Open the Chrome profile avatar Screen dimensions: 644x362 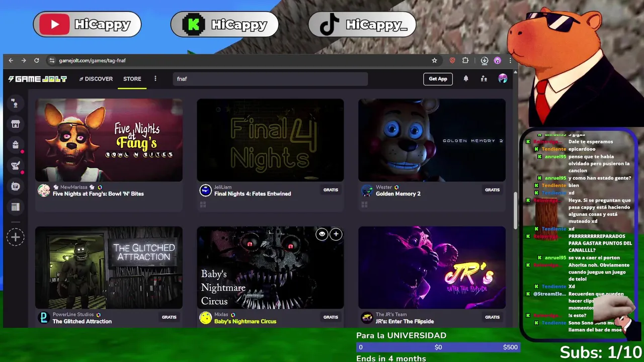(497, 60)
